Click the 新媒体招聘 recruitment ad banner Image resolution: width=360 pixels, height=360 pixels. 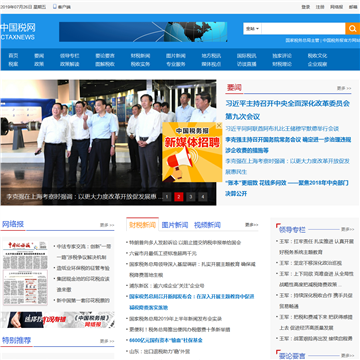192,152
